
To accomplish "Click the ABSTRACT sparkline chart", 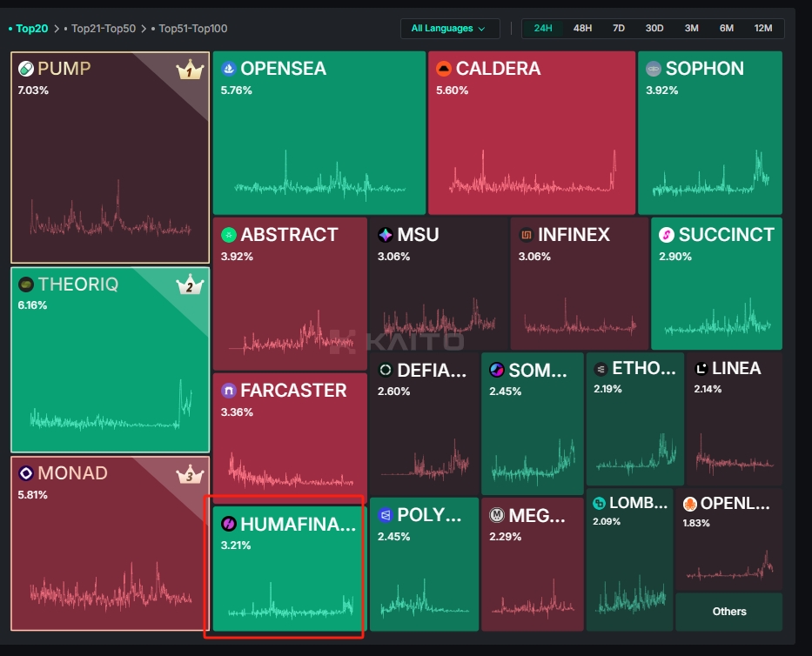I will point(290,331).
